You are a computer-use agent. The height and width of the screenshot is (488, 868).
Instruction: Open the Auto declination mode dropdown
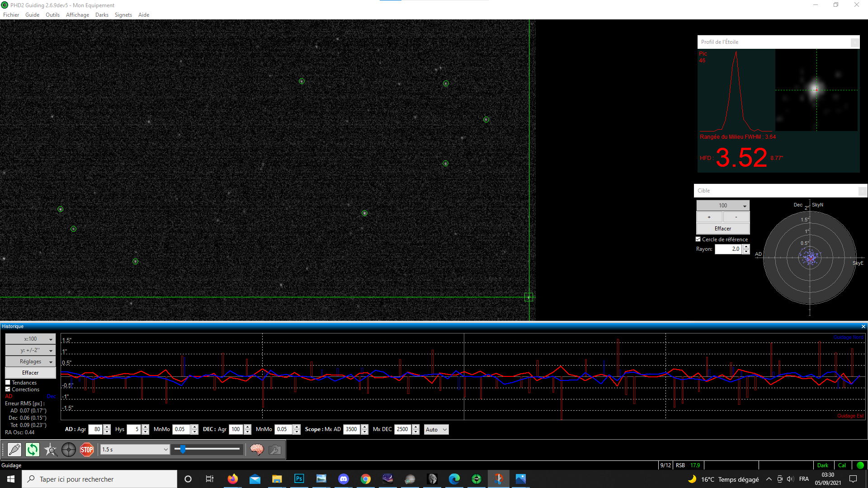coord(436,430)
